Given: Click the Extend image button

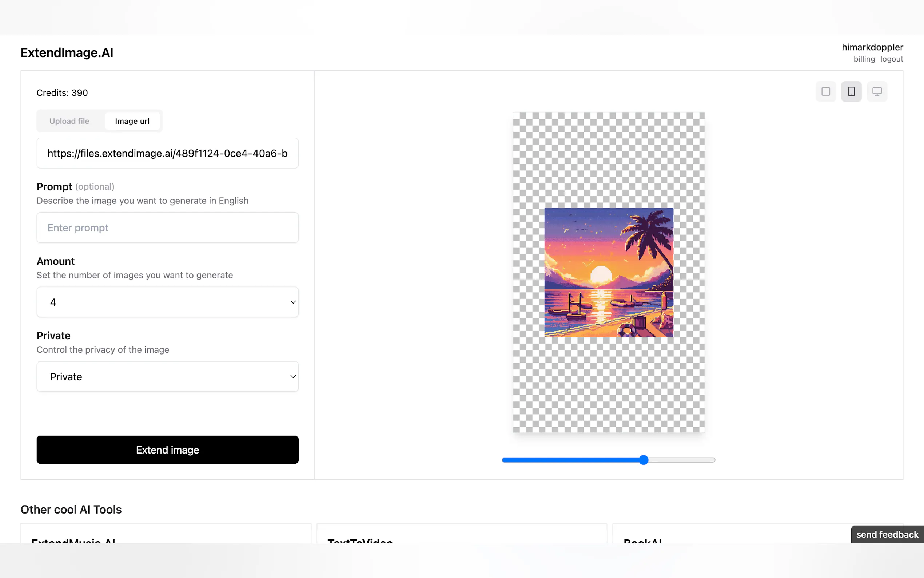Looking at the screenshot, I should coord(167,450).
